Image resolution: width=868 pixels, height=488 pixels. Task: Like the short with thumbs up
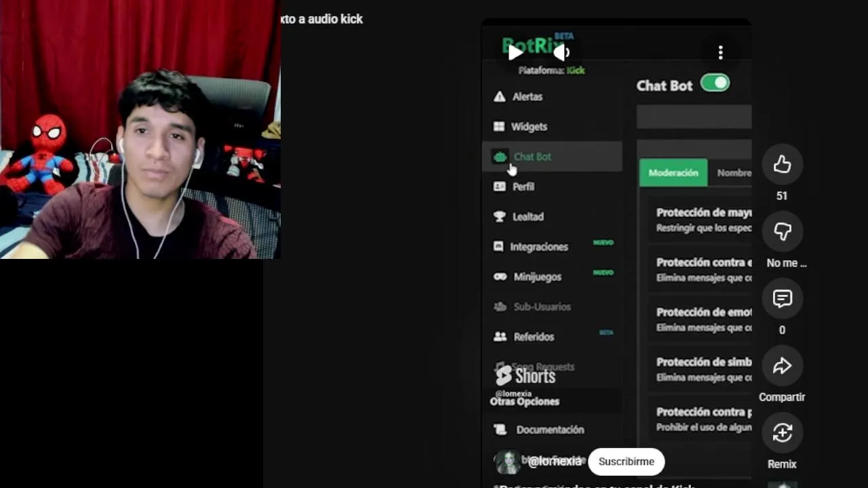click(782, 164)
